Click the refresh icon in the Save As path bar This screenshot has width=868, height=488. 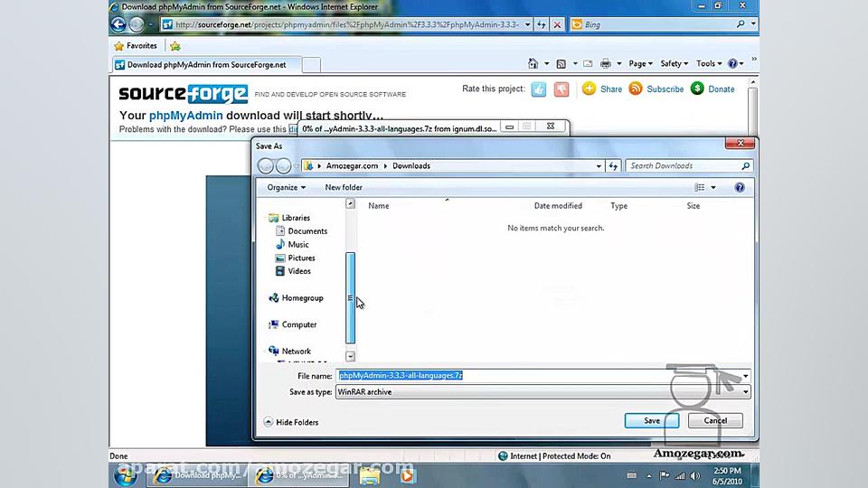(613, 166)
